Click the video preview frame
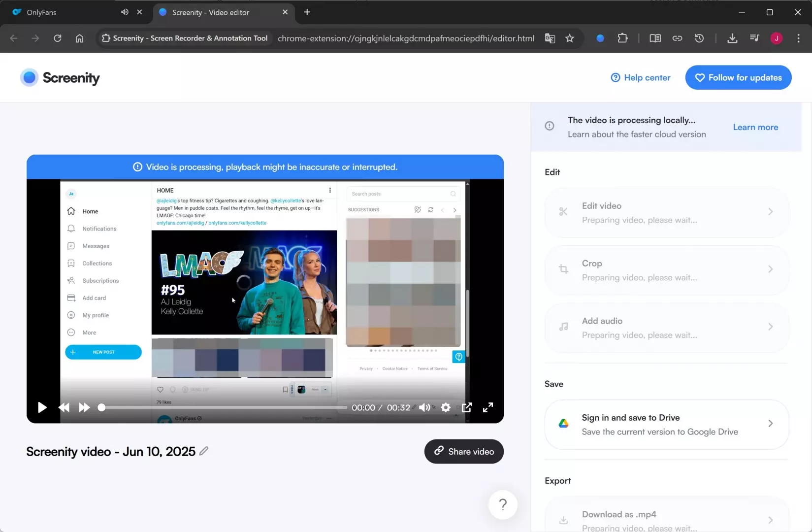The width and height of the screenshot is (812, 532). 265,300
